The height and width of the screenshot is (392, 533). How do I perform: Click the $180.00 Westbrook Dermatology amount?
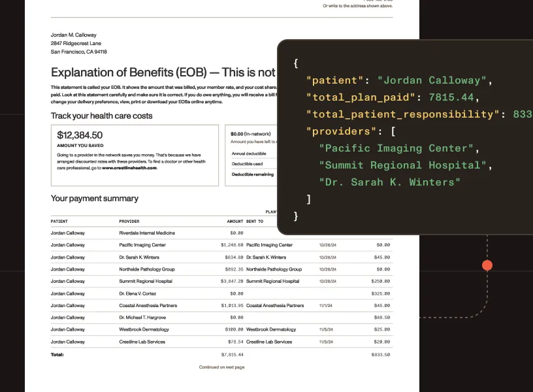coord(234,329)
